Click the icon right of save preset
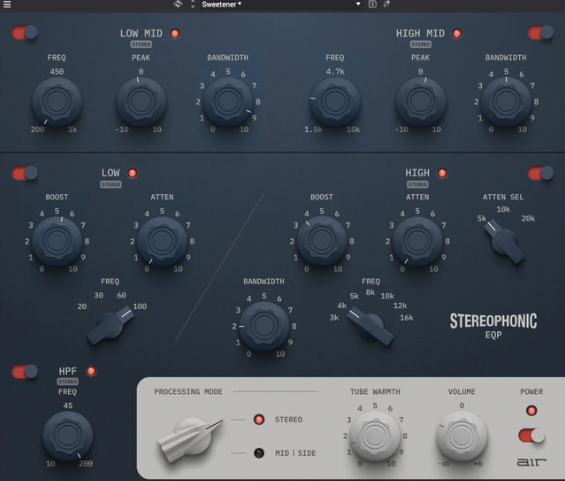The height and width of the screenshot is (481, 565). pos(387,4)
